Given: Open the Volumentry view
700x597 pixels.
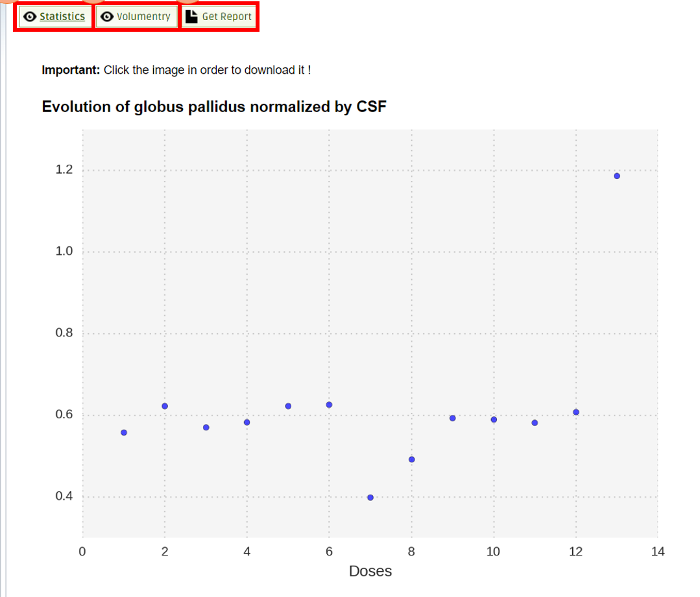Looking at the screenshot, I should pos(136,16).
